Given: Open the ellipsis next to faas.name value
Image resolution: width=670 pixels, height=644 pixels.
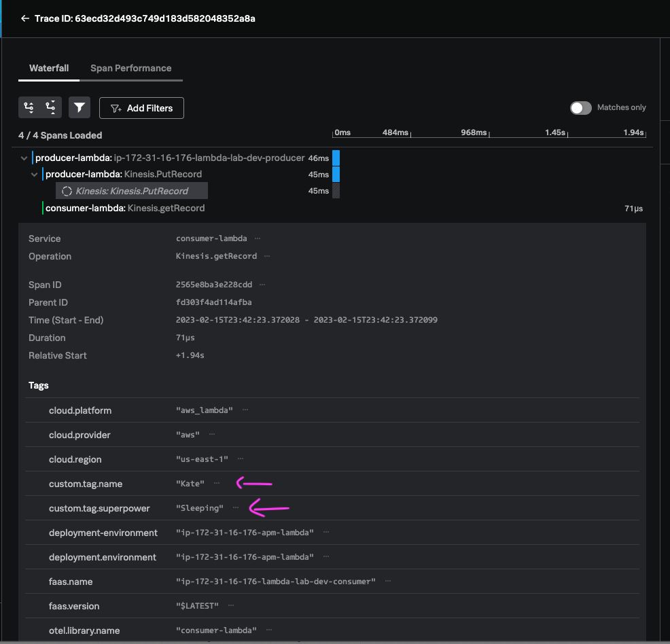Looking at the screenshot, I should pyautogui.click(x=387, y=582).
